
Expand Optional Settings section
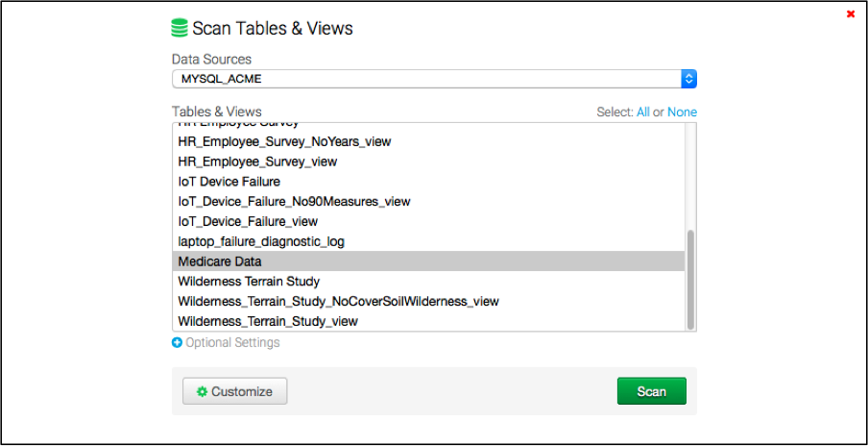pos(232,343)
